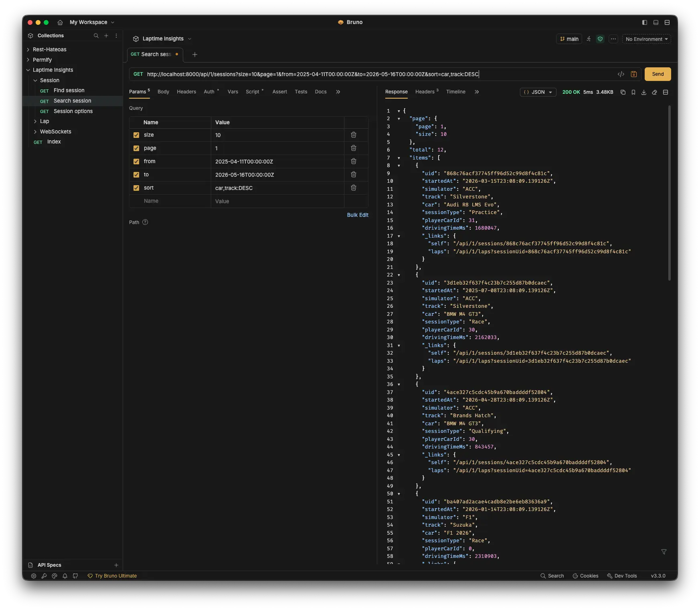The image size is (700, 610).
Task: Show more request tabs via chevrons
Action: (x=338, y=92)
